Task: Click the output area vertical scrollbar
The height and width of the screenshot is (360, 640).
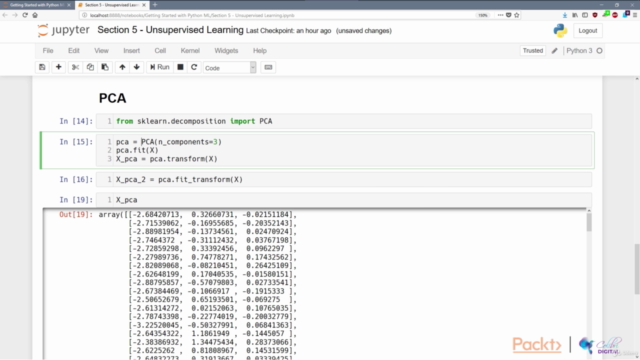Action: (589, 223)
